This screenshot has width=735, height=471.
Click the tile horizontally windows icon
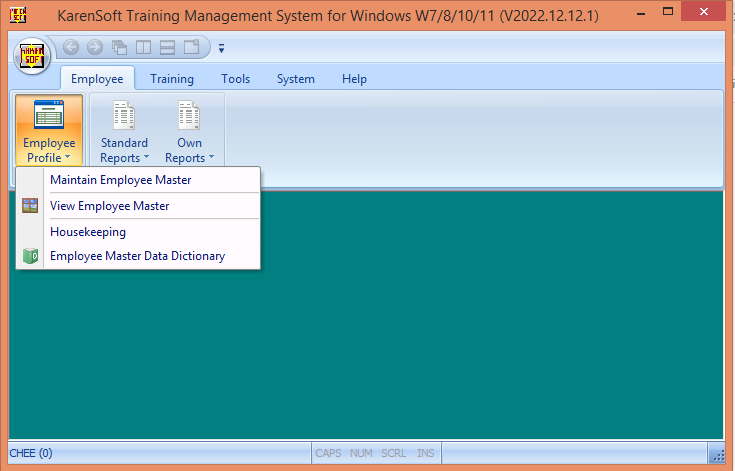167,47
